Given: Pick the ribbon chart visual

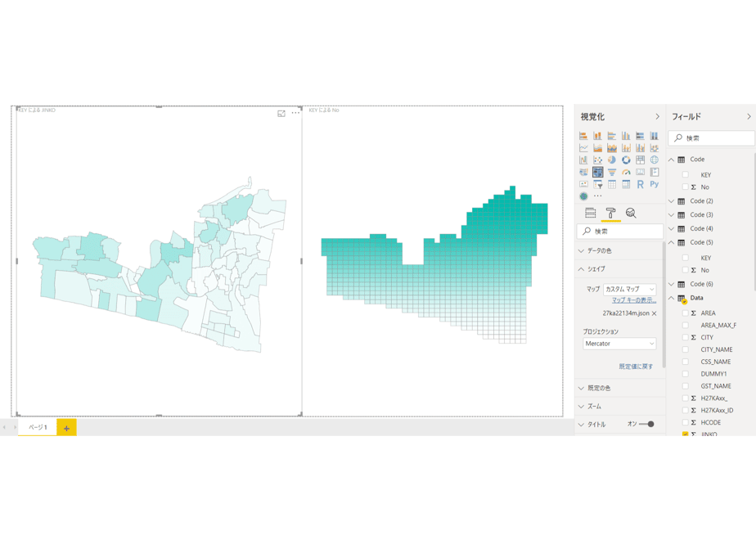Looking at the screenshot, I should 655,147.
